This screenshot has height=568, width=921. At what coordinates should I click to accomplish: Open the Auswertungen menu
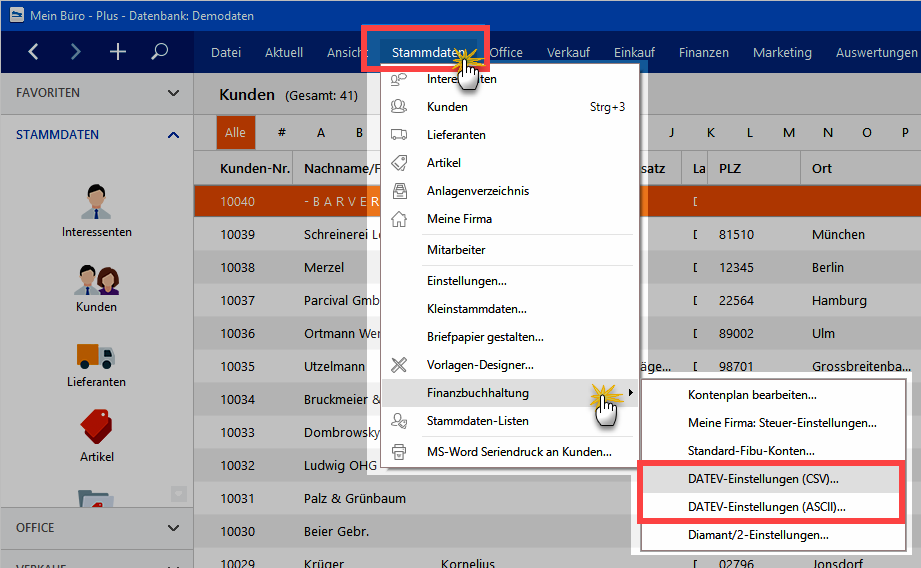click(876, 52)
